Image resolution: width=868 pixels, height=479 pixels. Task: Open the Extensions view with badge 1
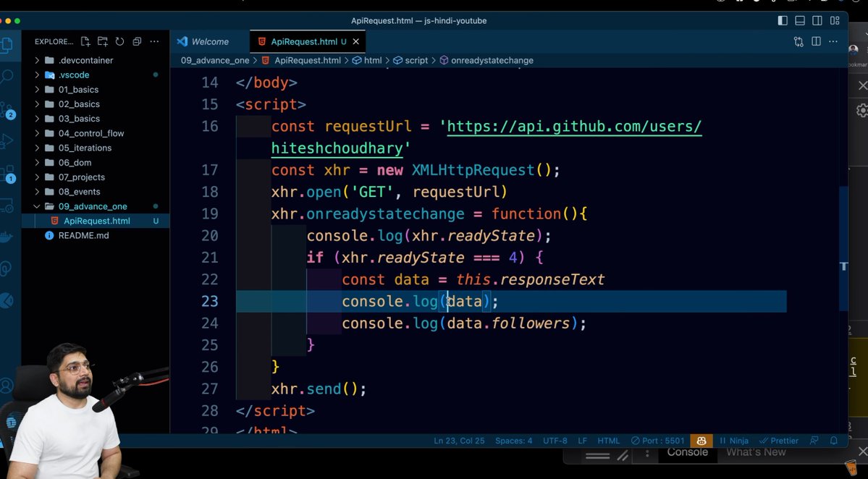click(x=9, y=173)
